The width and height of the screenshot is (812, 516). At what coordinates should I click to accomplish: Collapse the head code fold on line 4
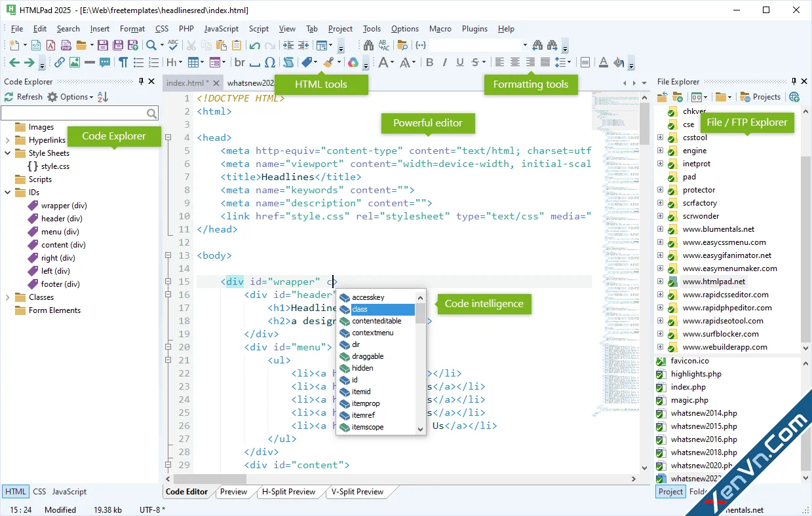tap(168, 138)
